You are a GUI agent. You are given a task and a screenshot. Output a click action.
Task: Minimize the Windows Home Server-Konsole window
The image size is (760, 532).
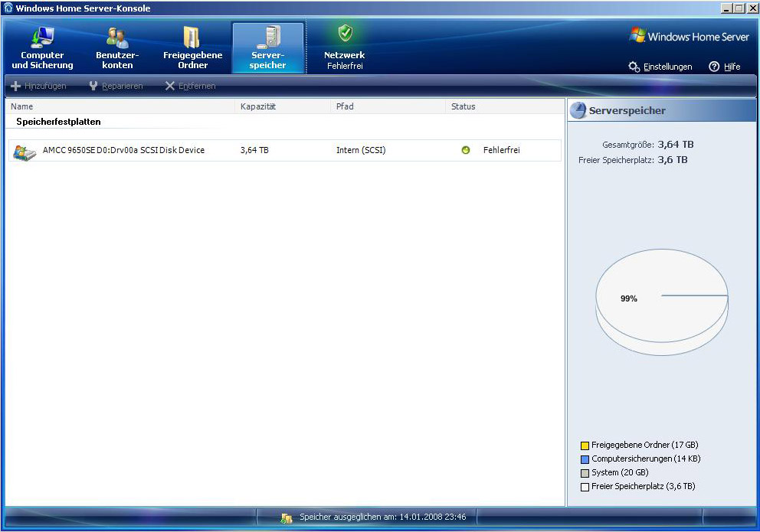coord(726,8)
